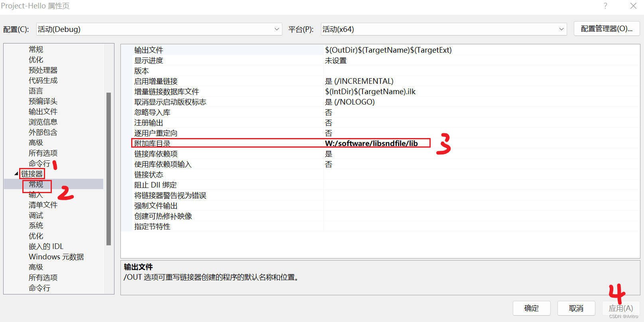Collapse the 链接器 tree node arrow
The image size is (644, 322).
(x=16, y=174)
